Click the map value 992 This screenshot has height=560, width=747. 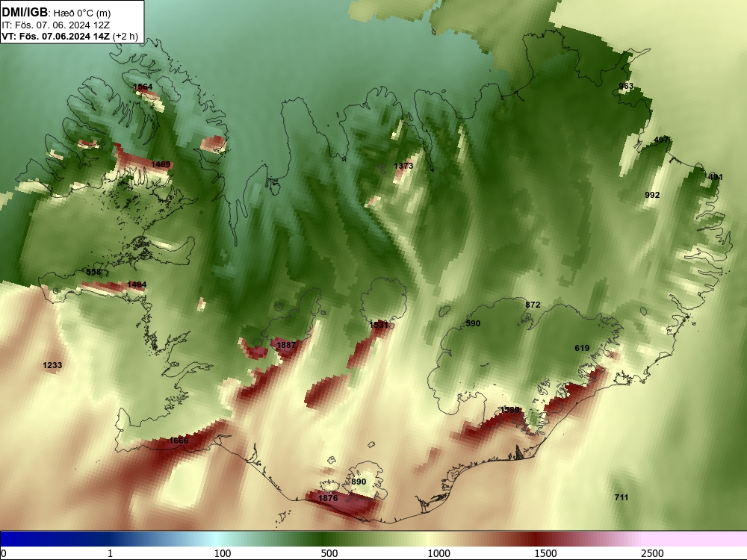[652, 195]
